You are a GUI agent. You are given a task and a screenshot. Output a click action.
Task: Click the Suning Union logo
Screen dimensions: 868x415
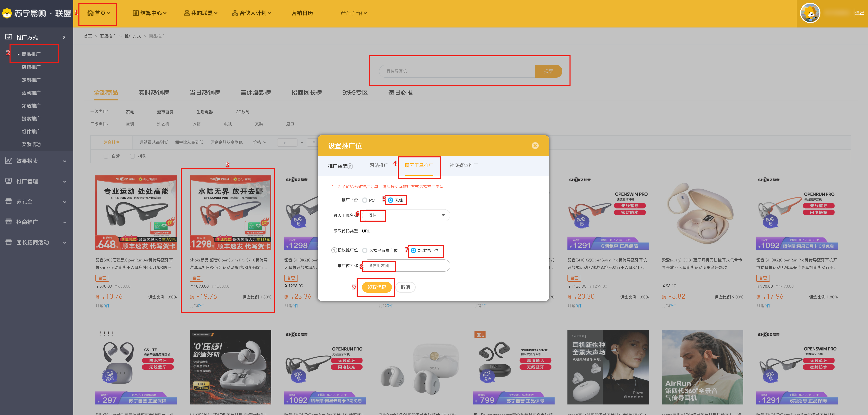point(36,13)
